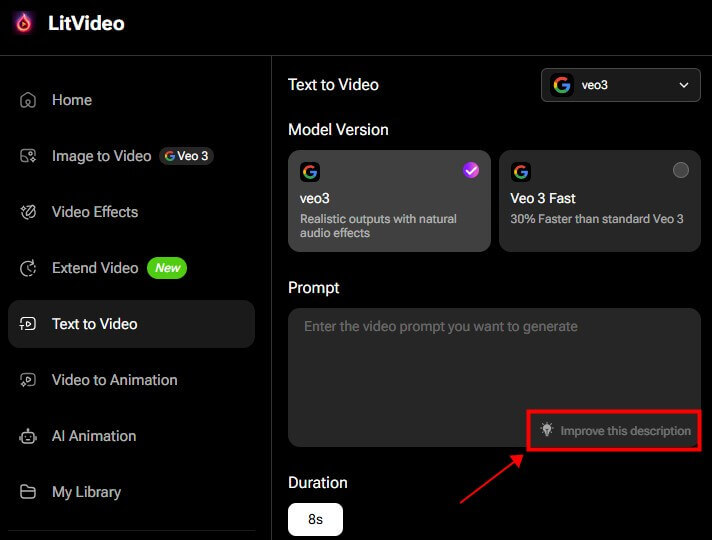This screenshot has width=712, height=540.
Task: Click the lightbulb icon next to Improve this description
Action: [x=547, y=429]
